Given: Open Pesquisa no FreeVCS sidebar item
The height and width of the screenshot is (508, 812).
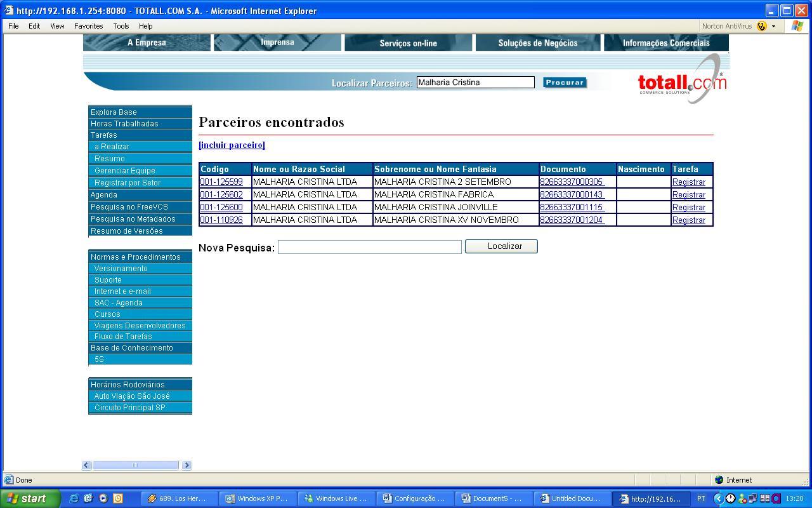Looking at the screenshot, I should click(140, 206).
